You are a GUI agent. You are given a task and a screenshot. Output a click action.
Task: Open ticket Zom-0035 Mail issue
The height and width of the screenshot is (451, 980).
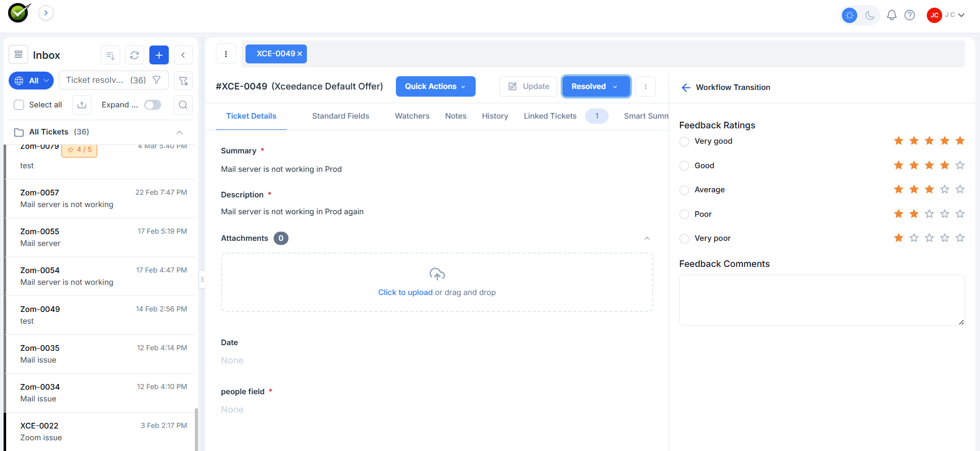click(100, 354)
